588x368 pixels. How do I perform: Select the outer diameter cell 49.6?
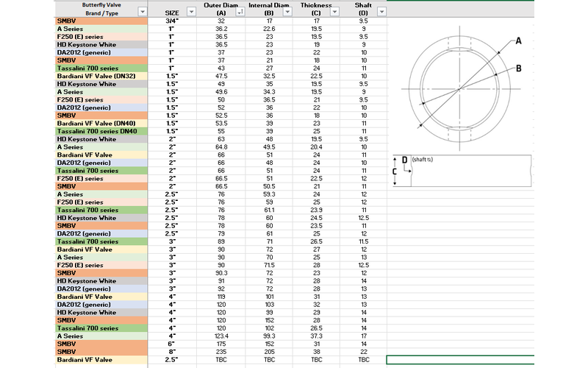[x=221, y=92]
